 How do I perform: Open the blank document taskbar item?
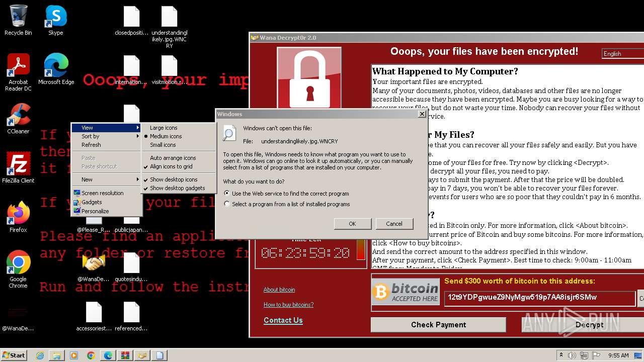click(x=159, y=355)
